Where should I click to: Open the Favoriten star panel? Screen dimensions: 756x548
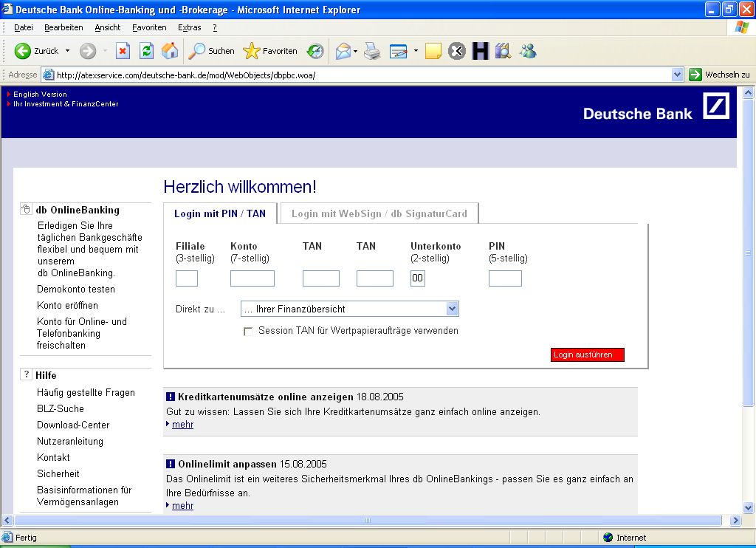click(x=270, y=51)
